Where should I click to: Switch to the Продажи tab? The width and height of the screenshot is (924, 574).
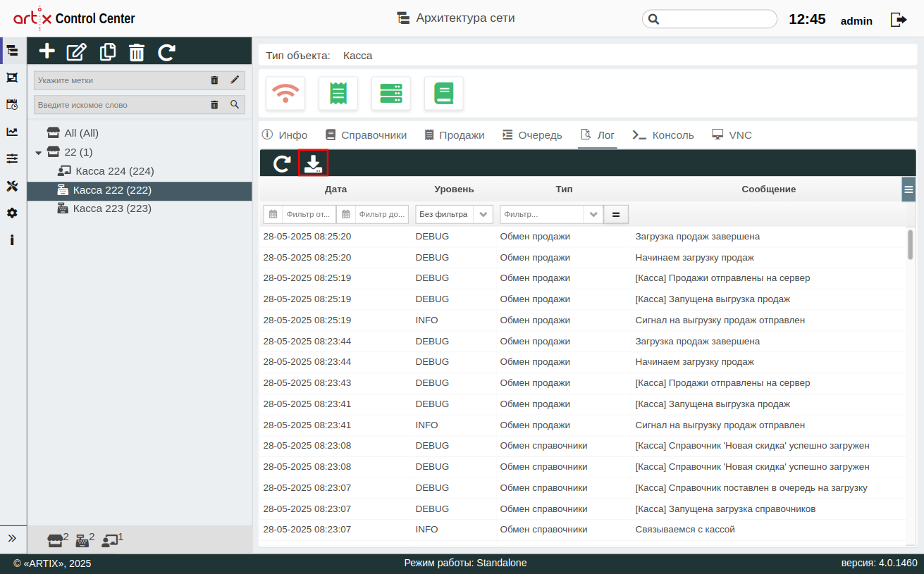click(455, 135)
